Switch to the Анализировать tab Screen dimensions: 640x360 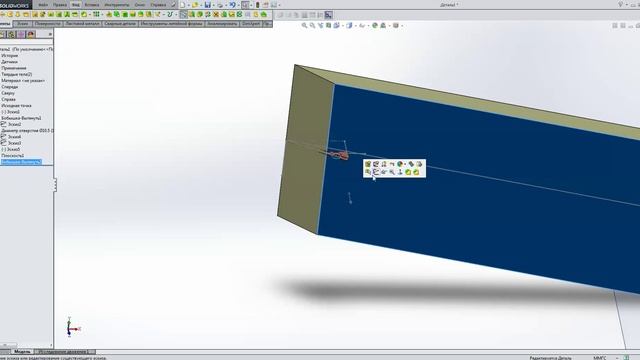222,24
